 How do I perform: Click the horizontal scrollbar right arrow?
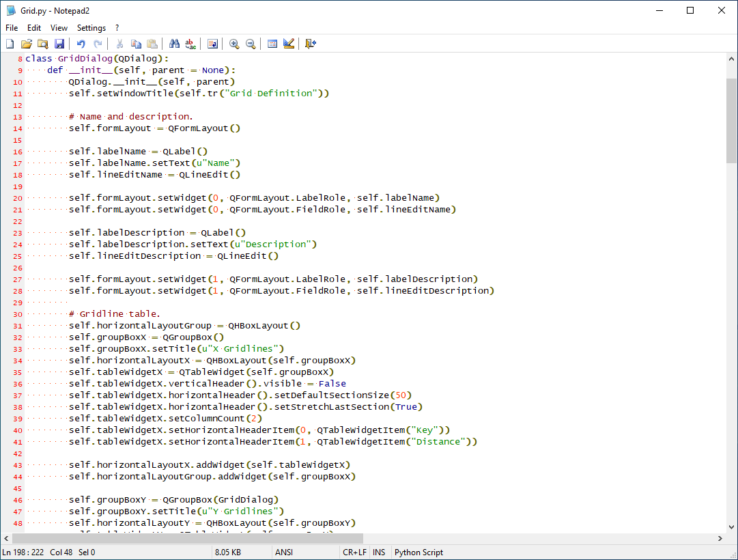720,538
